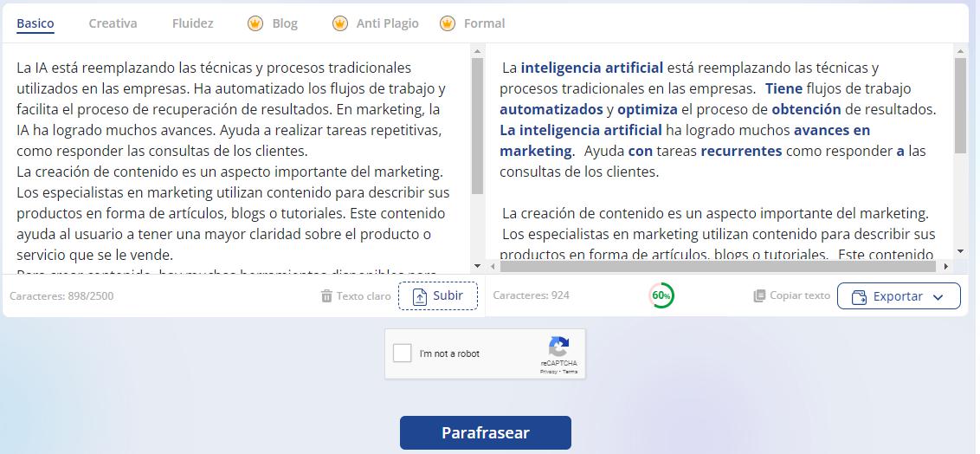Click the trash icon for Texto claro

point(326,296)
